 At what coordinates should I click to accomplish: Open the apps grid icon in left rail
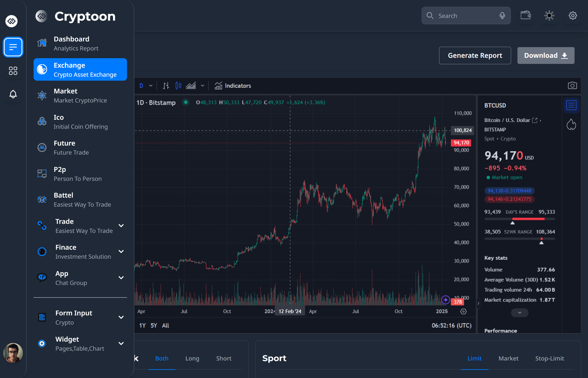tap(13, 71)
